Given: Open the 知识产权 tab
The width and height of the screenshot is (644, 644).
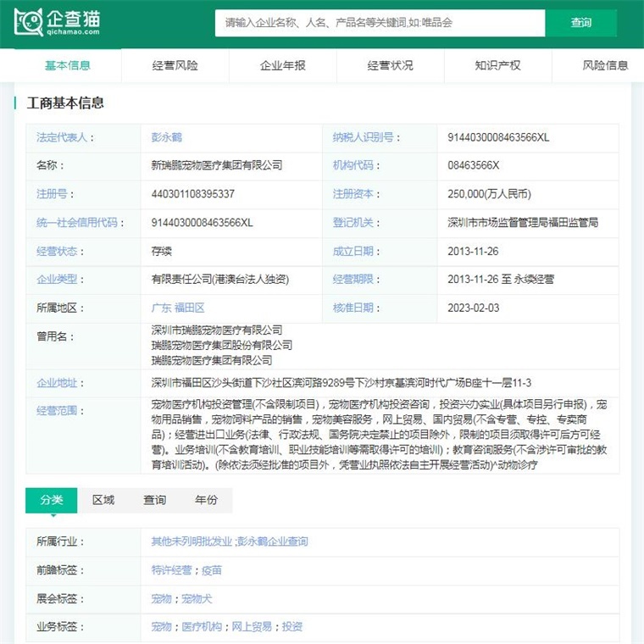Looking at the screenshot, I should coord(497,65).
